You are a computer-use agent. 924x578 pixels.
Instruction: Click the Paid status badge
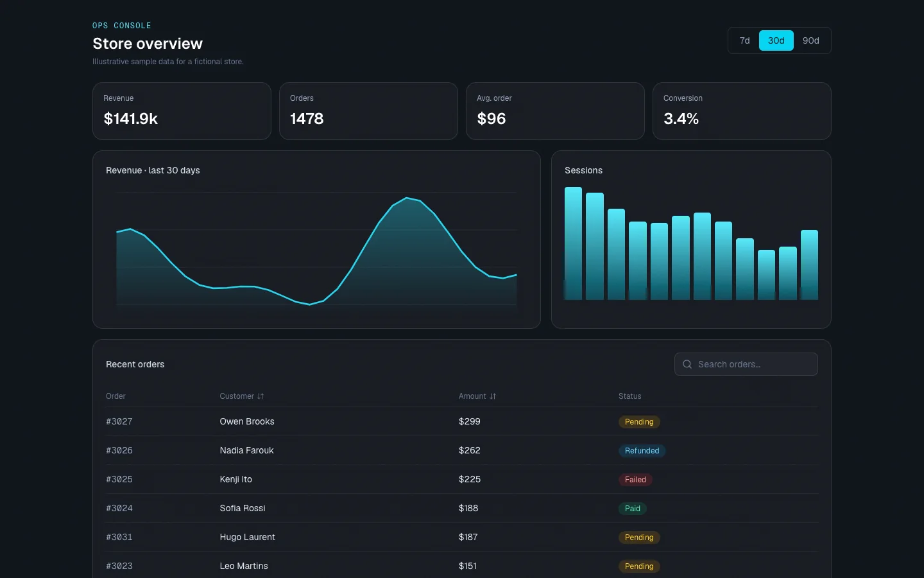point(633,509)
